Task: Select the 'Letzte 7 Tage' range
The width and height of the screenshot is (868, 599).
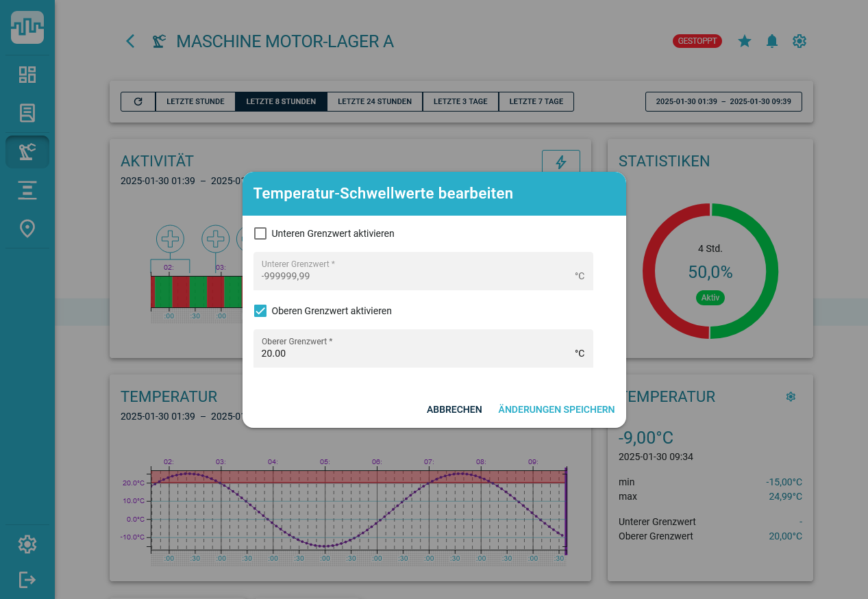Action: point(536,101)
